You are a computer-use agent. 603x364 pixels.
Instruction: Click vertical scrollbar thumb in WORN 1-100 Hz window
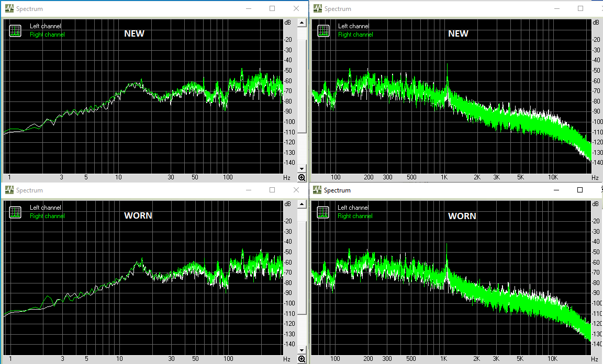pyautogui.click(x=302, y=268)
